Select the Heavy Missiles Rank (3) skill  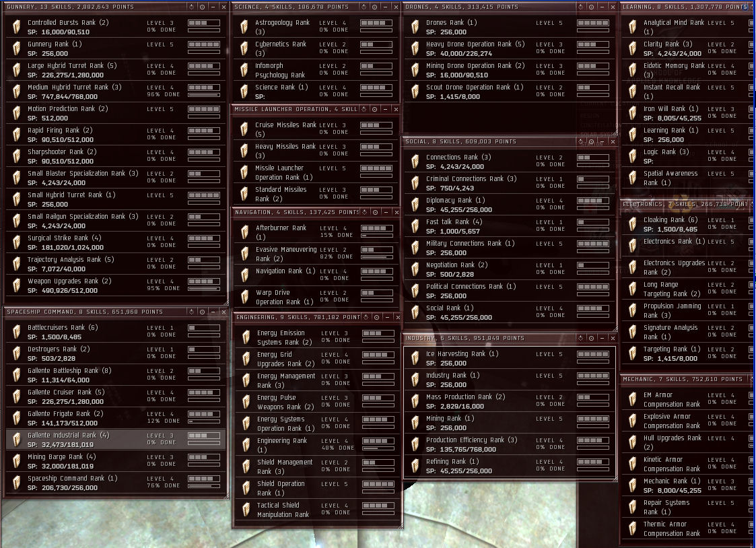click(315, 151)
